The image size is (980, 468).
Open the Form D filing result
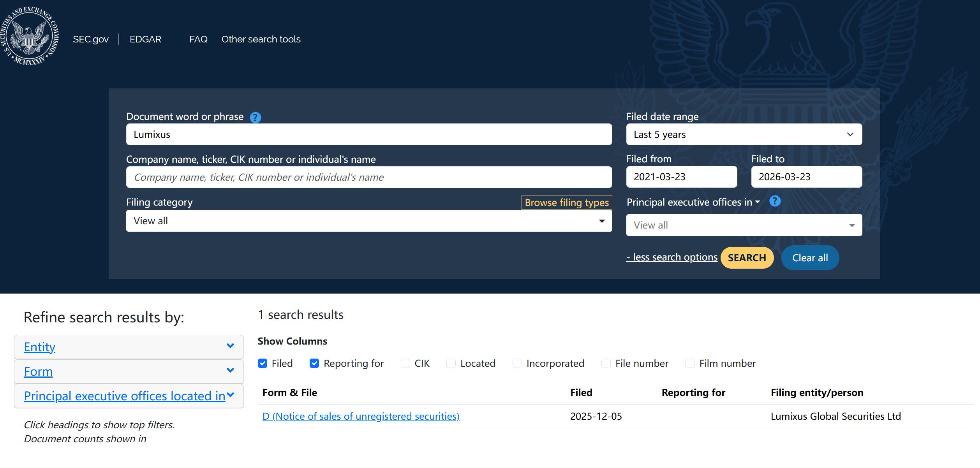point(361,416)
